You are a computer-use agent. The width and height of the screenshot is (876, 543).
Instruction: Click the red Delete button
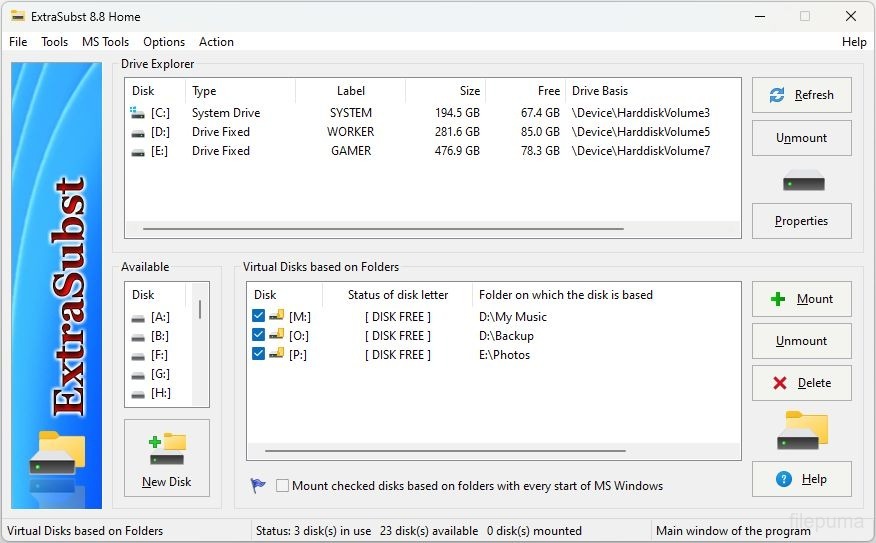click(802, 383)
